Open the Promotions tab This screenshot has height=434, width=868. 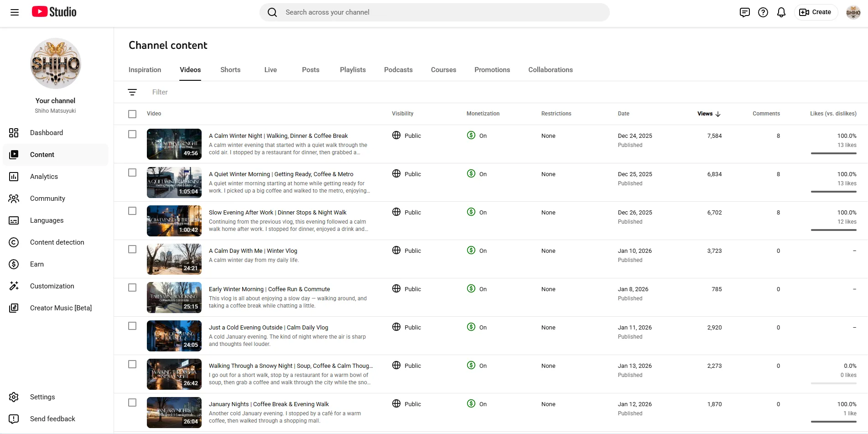coord(492,70)
